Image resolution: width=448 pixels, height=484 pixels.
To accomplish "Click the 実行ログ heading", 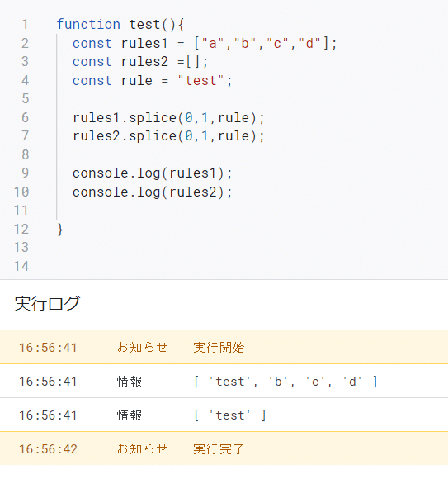I will (x=48, y=303).
